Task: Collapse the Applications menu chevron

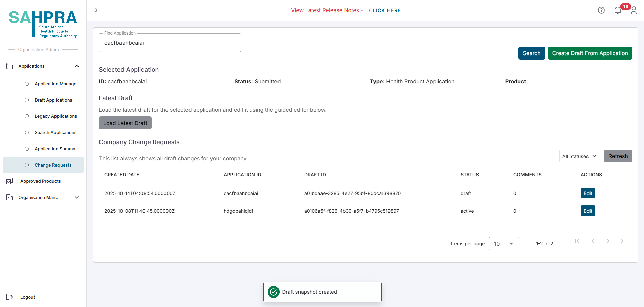Action: (77, 66)
